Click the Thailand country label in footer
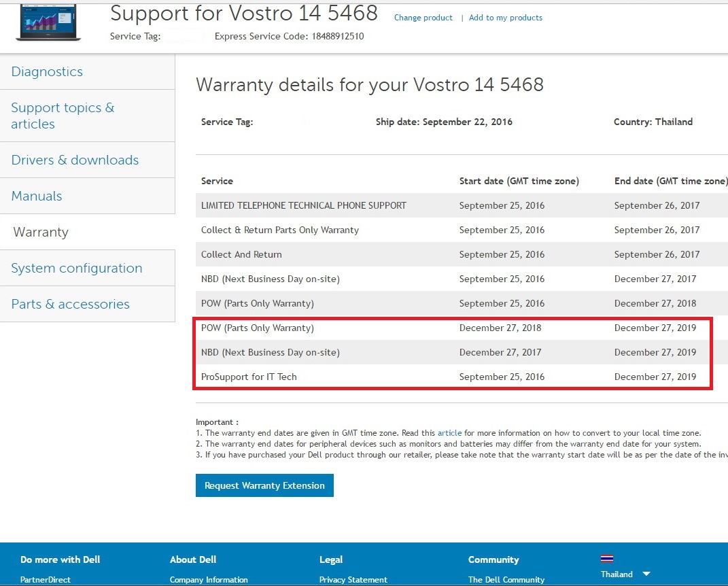 click(x=616, y=574)
